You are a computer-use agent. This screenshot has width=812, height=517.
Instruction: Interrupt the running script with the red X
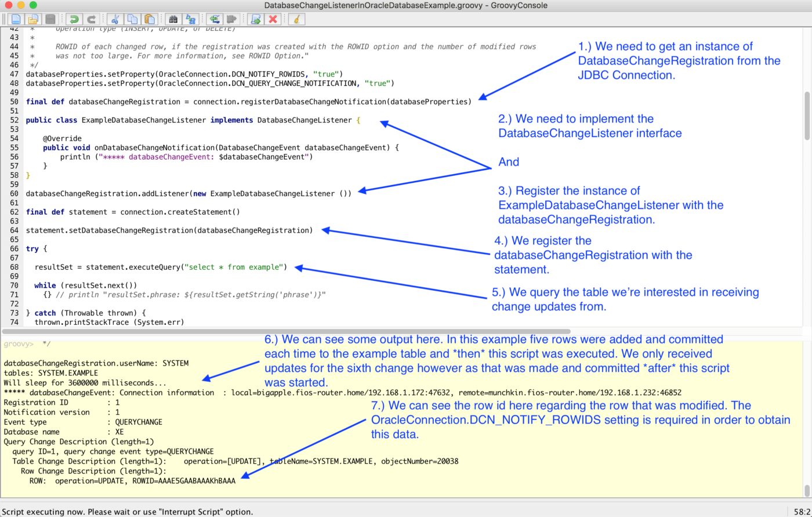coord(273,19)
